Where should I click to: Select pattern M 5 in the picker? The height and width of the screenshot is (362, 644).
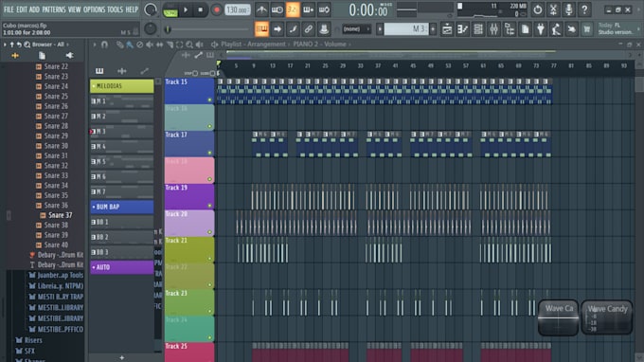coord(121,161)
